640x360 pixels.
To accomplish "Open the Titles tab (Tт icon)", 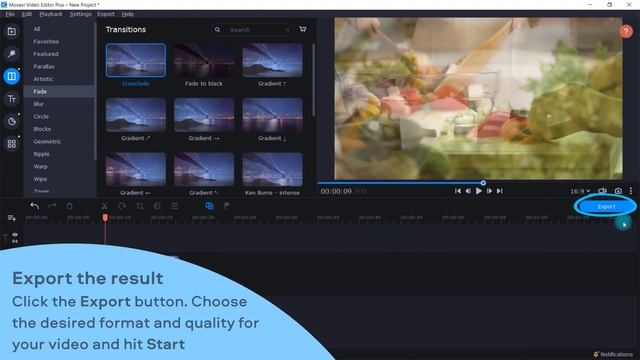I will pyautogui.click(x=11, y=99).
